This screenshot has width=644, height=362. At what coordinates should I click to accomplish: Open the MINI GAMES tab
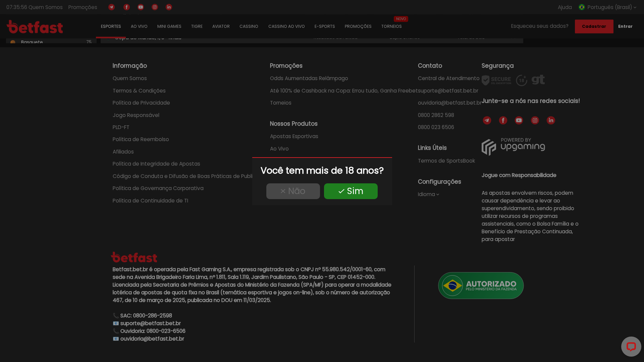tap(169, 26)
